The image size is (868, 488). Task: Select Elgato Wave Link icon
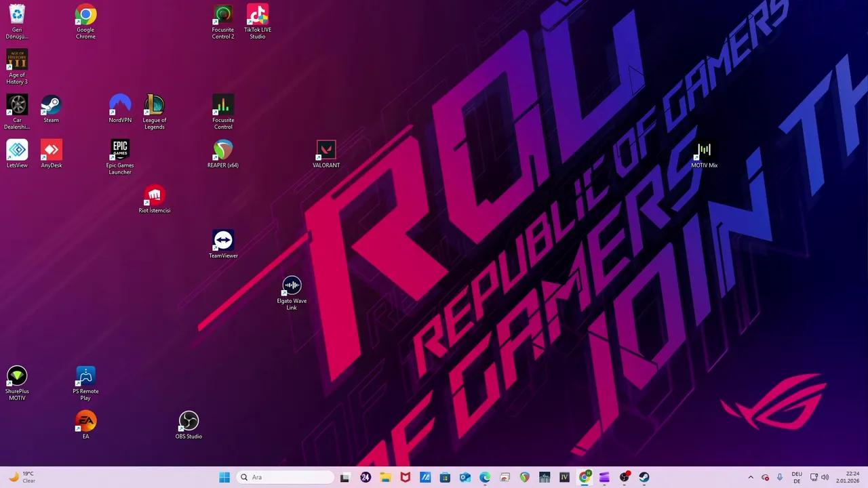coord(292,293)
